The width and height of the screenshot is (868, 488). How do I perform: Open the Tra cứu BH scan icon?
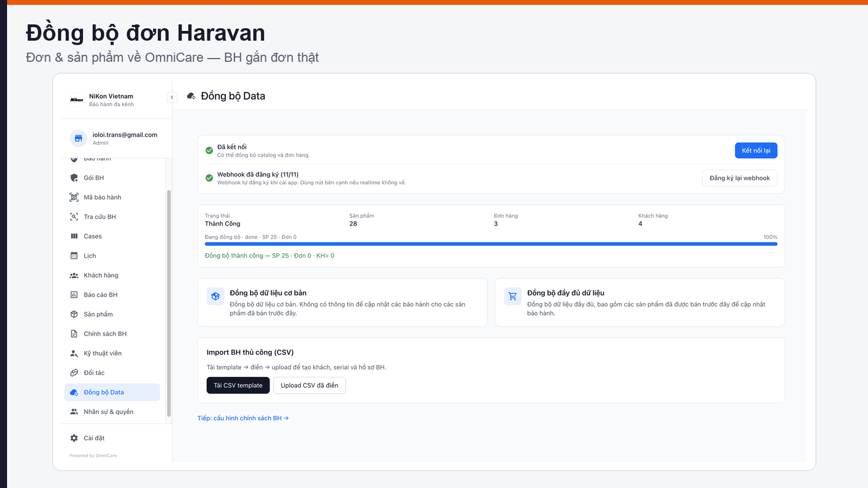pos(74,217)
